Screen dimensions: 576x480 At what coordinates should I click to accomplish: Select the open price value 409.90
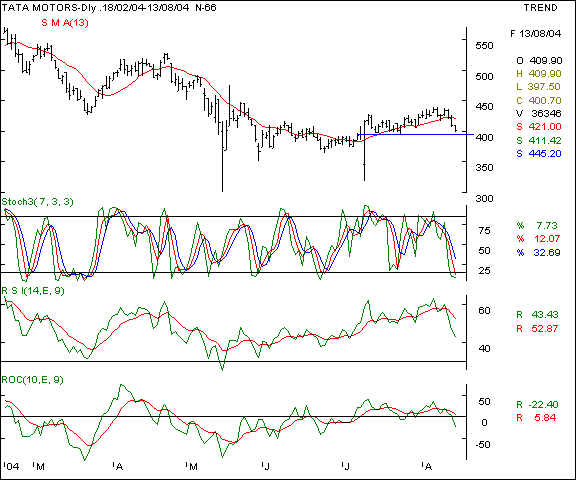(546, 61)
